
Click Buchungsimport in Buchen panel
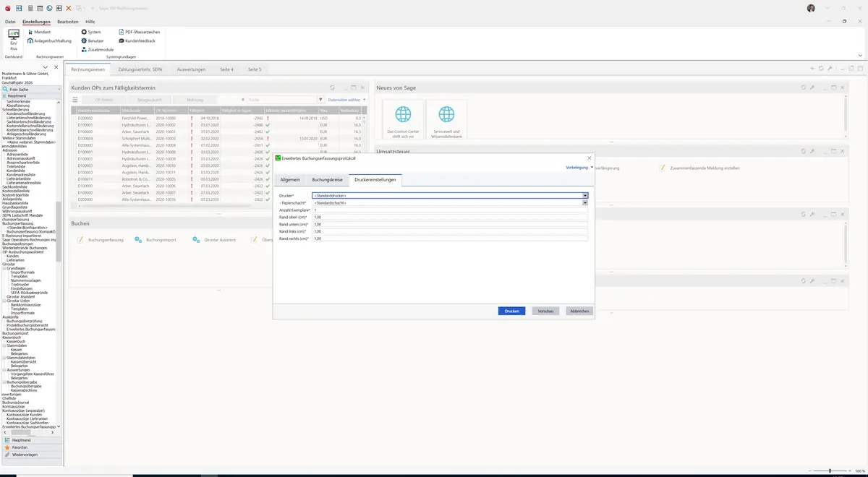coord(156,239)
